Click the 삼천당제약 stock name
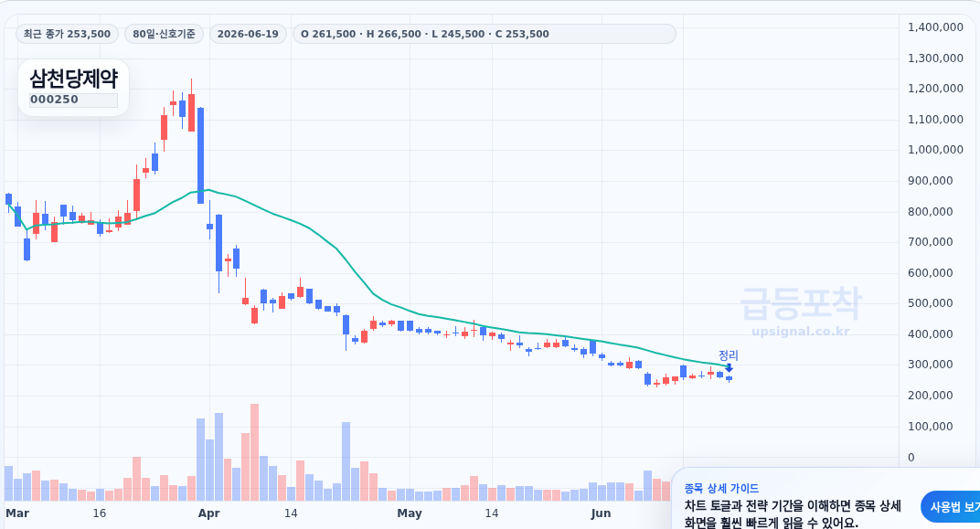This screenshot has height=529, width=980. click(74, 79)
